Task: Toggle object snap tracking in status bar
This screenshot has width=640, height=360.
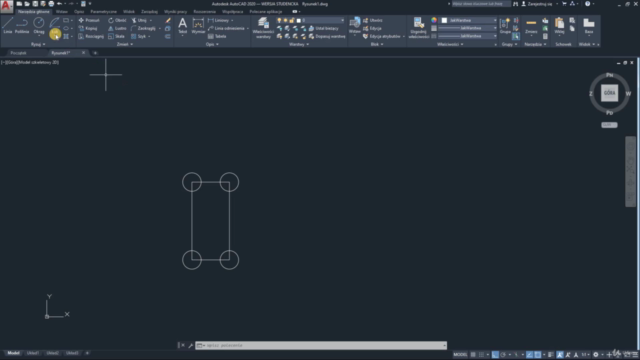Action: (529, 355)
